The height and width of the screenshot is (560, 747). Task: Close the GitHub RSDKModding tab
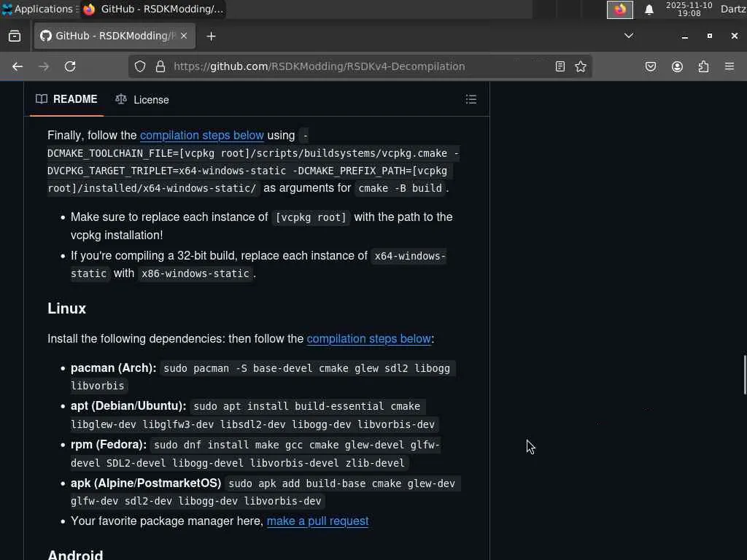coord(184,36)
